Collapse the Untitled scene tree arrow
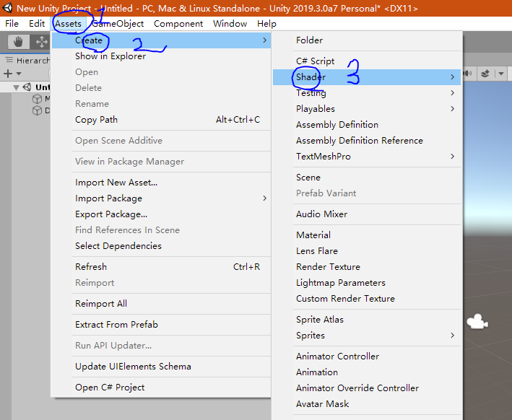 [16, 87]
